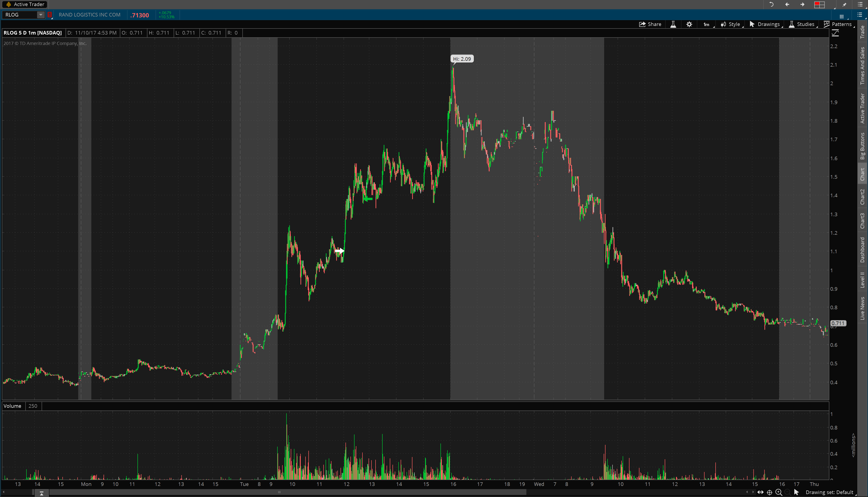Collapse the volume panel with bottom-left arrow

click(x=41, y=493)
